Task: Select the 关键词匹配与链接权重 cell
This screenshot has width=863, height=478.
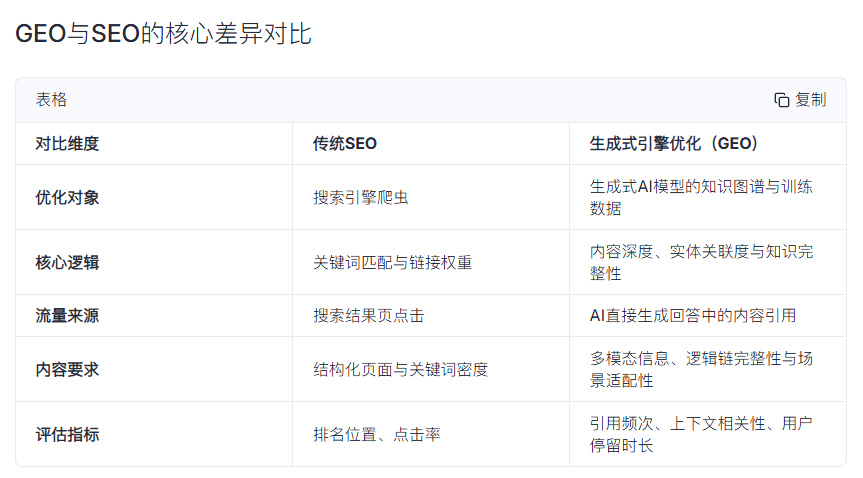Action: point(392,262)
